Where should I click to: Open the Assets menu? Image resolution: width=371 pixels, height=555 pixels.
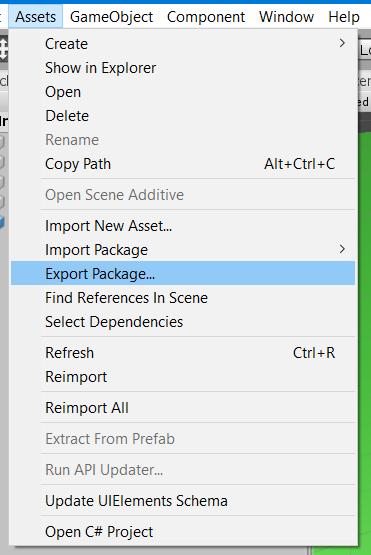click(36, 17)
